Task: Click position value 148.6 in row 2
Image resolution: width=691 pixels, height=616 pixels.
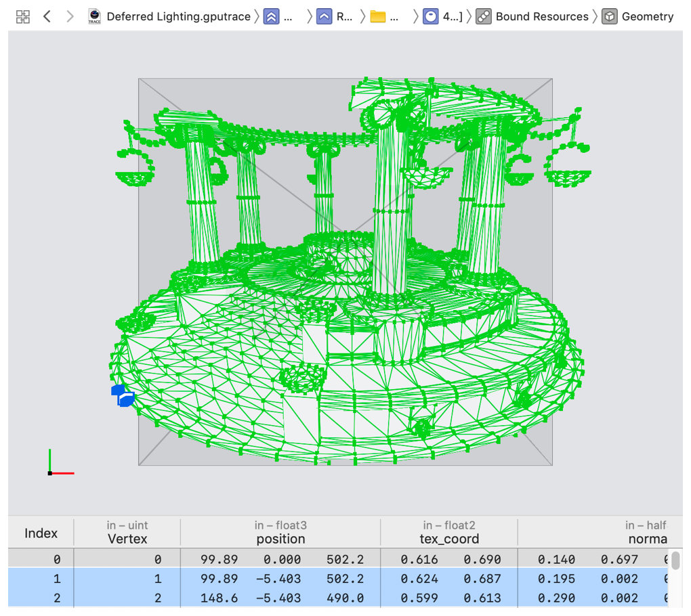Action: (x=219, y=598)
